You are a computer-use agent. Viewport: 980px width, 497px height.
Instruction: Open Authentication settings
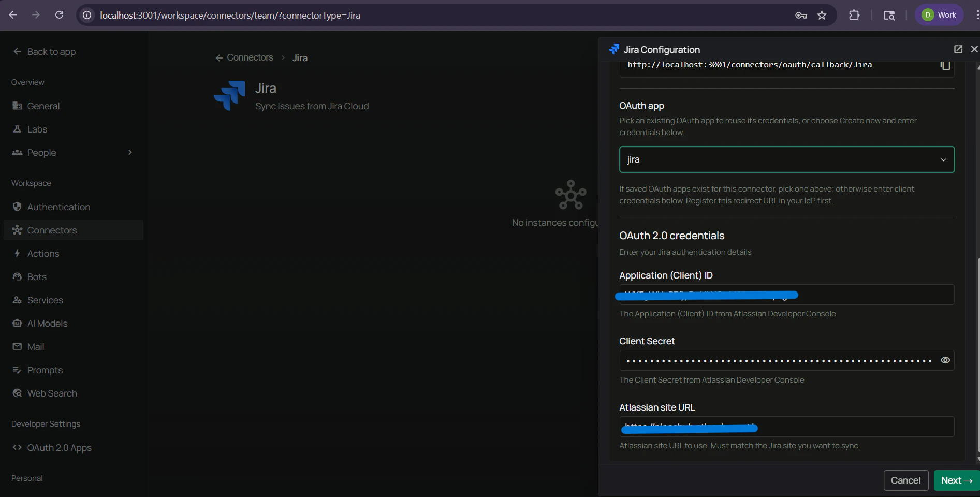click(x=73, y=207)
